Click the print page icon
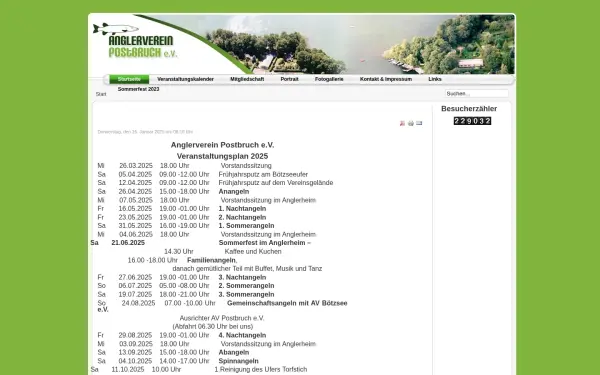 [x=411, y=123]
